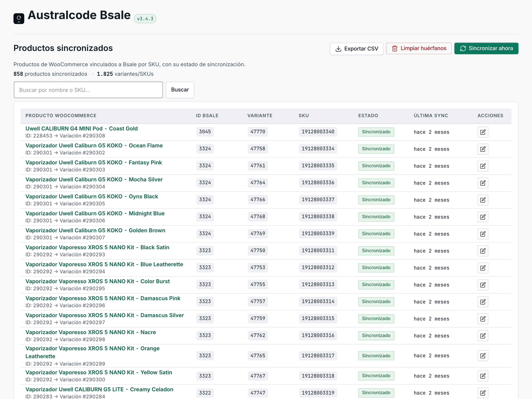
Task: Click the 858 productos sincronizados count
Action: [x=50, y=74]
